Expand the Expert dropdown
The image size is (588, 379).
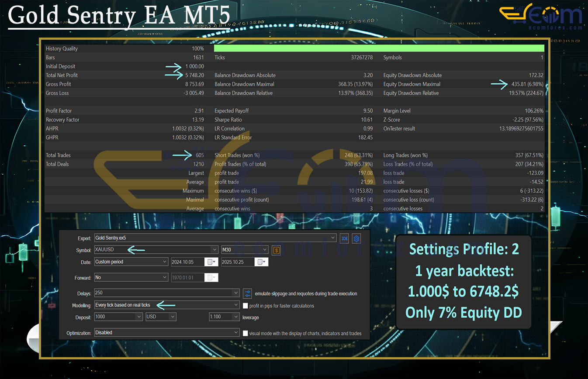(x=333, y=238)
